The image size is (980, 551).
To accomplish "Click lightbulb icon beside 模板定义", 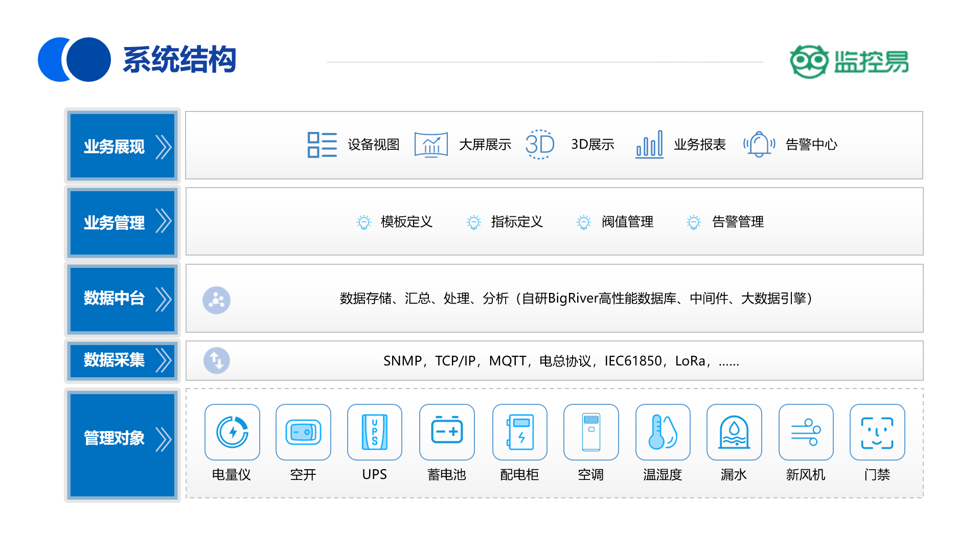I will [364, 222].
